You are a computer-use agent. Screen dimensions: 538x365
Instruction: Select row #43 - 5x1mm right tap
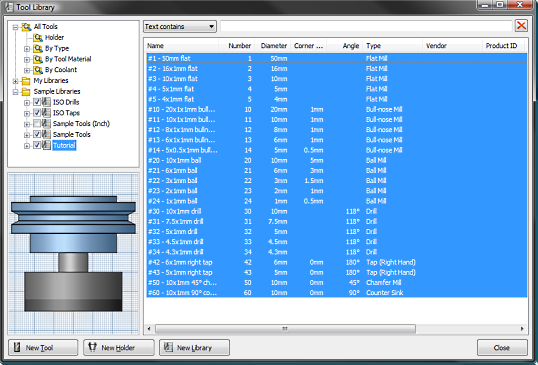pyautogui.click(x=337, y=272)
